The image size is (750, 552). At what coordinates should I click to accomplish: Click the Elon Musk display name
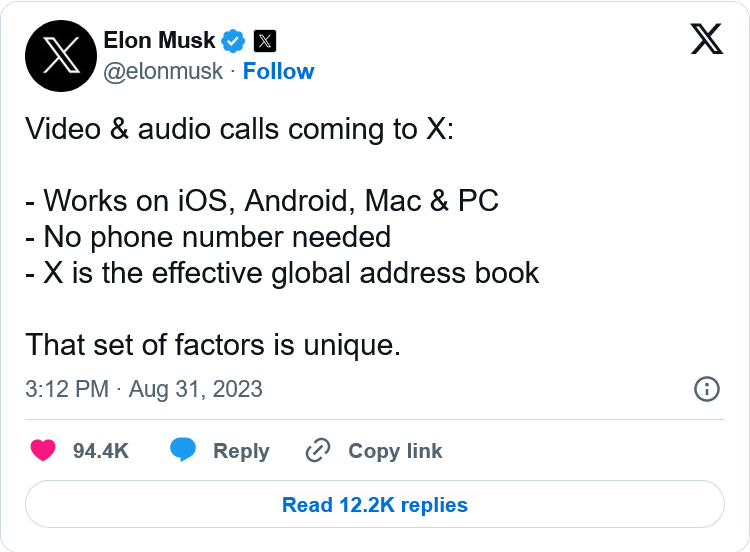tap(159, 41)
